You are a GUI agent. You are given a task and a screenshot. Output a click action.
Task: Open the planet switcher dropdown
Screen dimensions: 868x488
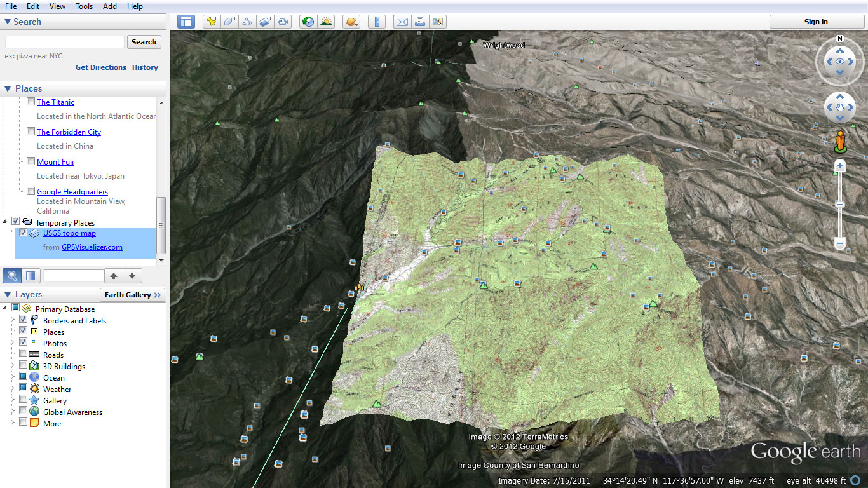(x=350, y=21)
